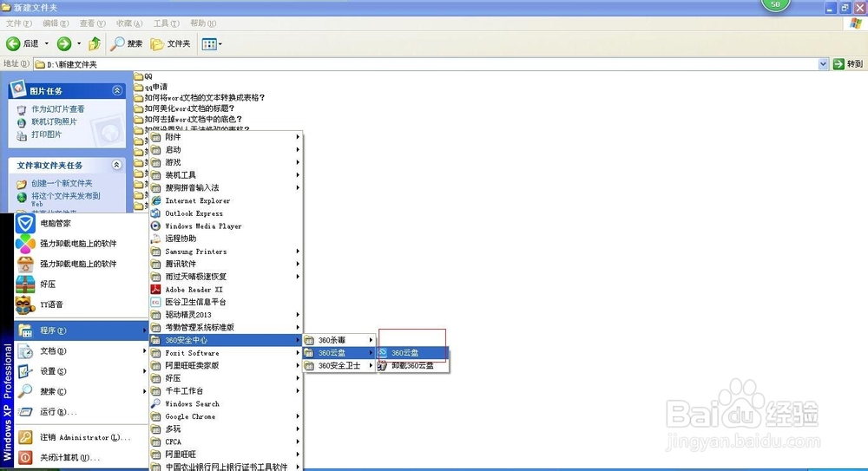Expand Google Chrome submenu
The image size is (868, 471).
[226, 416]
